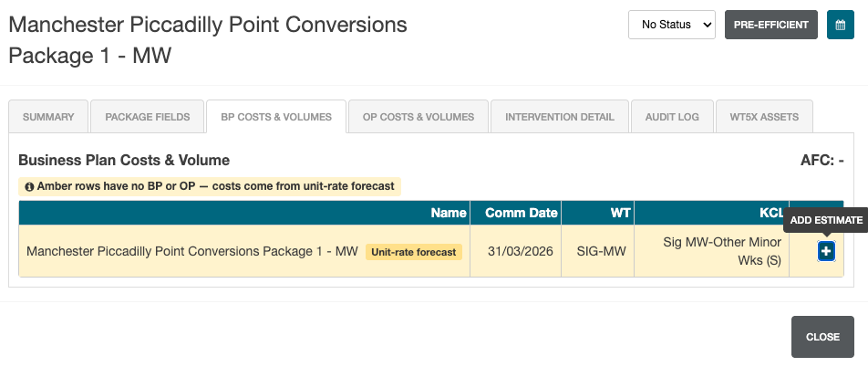Click the AFC: - value label
868x367 pixels.
[822, 161]
